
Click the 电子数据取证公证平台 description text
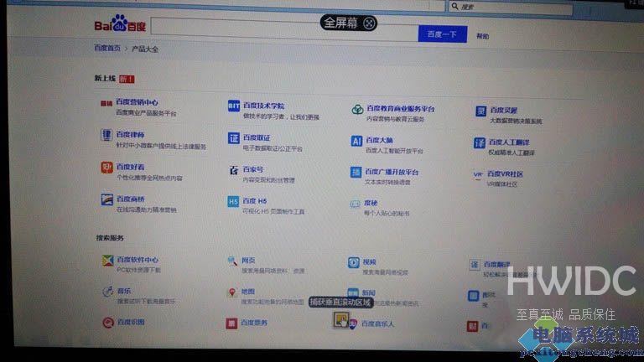[x=273, y=148]
